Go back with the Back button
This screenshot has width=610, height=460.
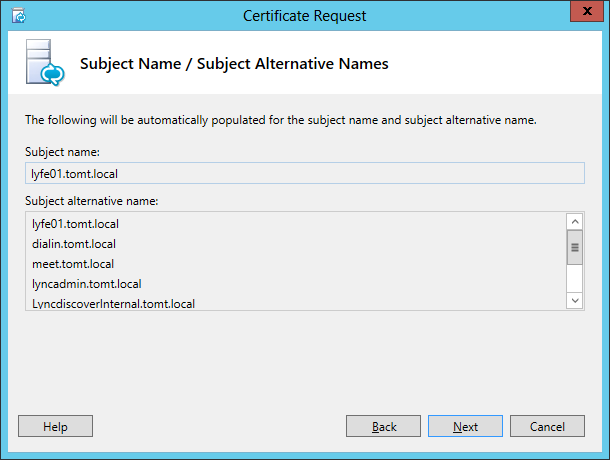pyautogui.click(x=383, y=426)
